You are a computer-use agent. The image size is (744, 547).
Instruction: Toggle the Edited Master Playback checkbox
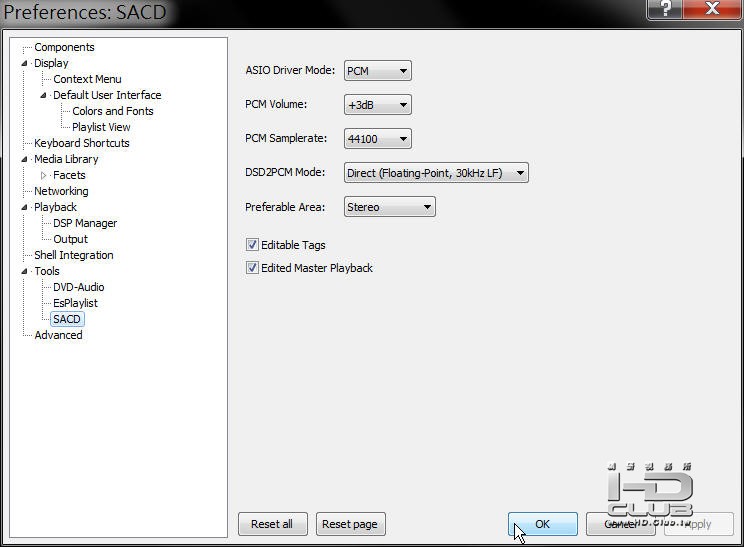[x=252, y=268]
